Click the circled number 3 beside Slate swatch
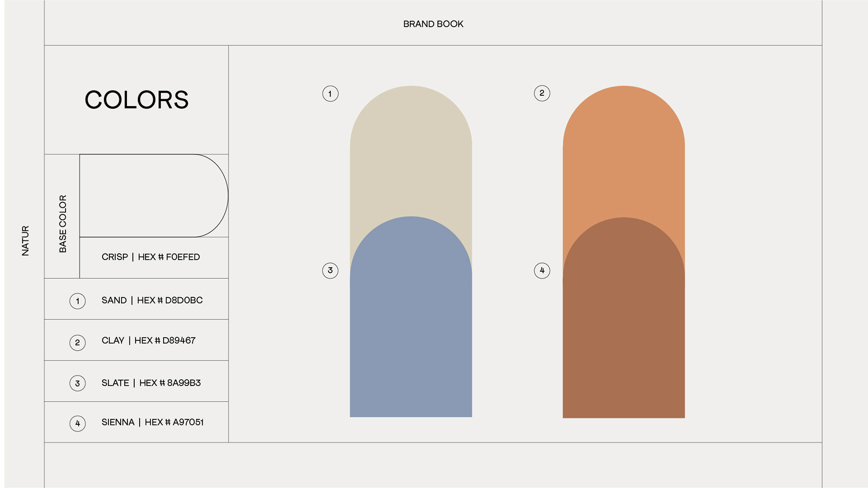The height and width of the screenshot is (488, 868). coord(330,270)
